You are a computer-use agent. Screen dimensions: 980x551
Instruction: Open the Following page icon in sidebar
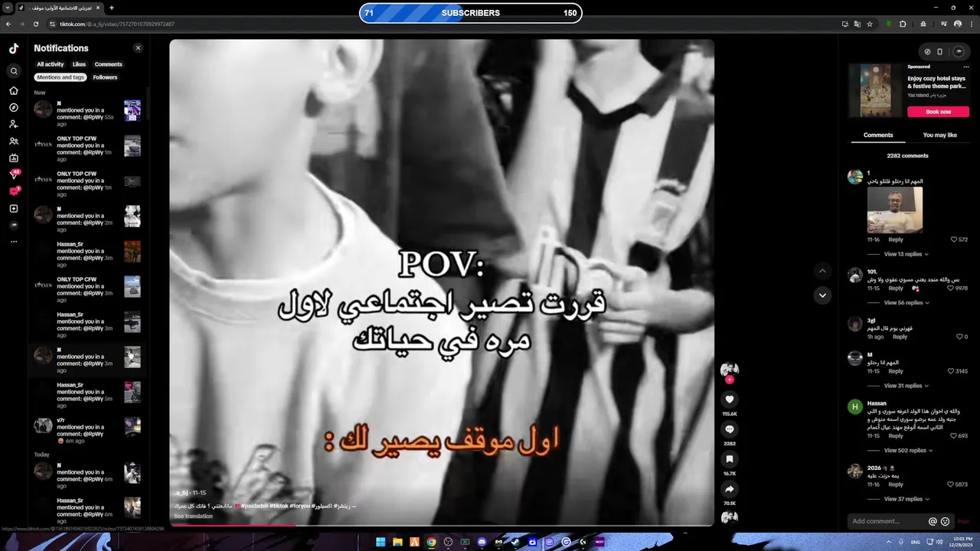14,124
